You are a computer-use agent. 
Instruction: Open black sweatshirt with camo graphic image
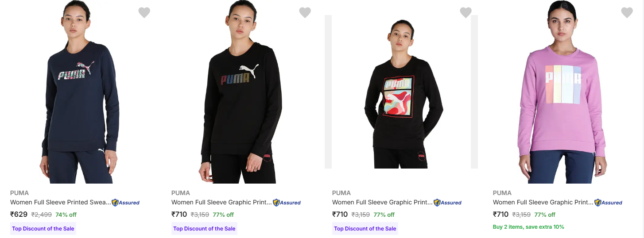click(401, 92)
